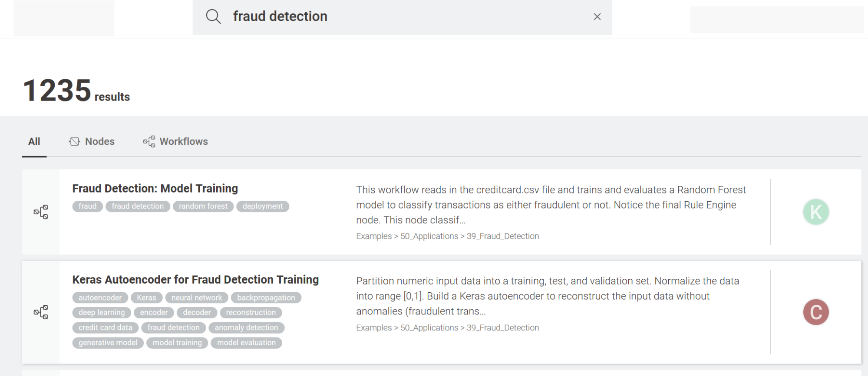Click the 'deep learning' tag
Image resolution: width=868 pixels, height=376 pixels.
[x=102, y=313]
